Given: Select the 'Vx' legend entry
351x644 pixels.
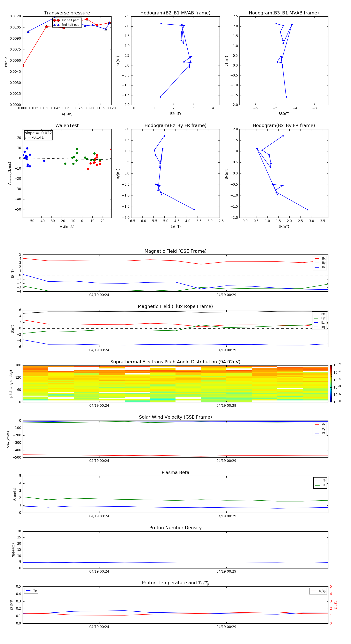Looking at the screenshot, I should [320, 424].
